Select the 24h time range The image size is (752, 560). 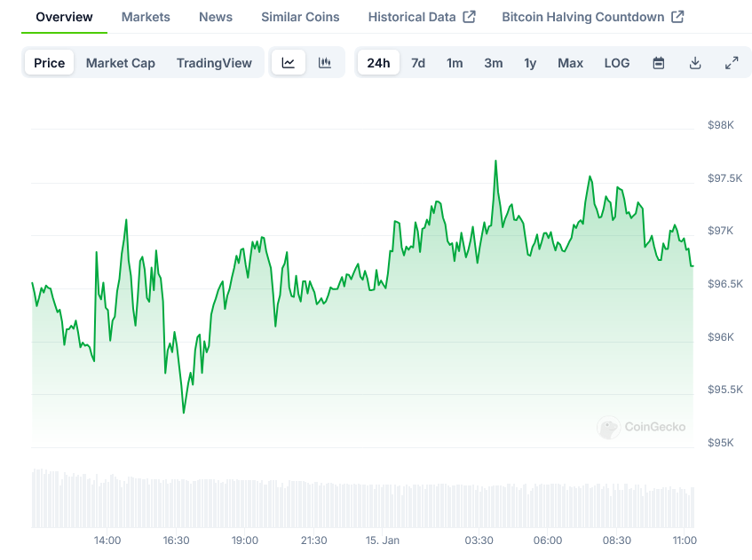378,63
